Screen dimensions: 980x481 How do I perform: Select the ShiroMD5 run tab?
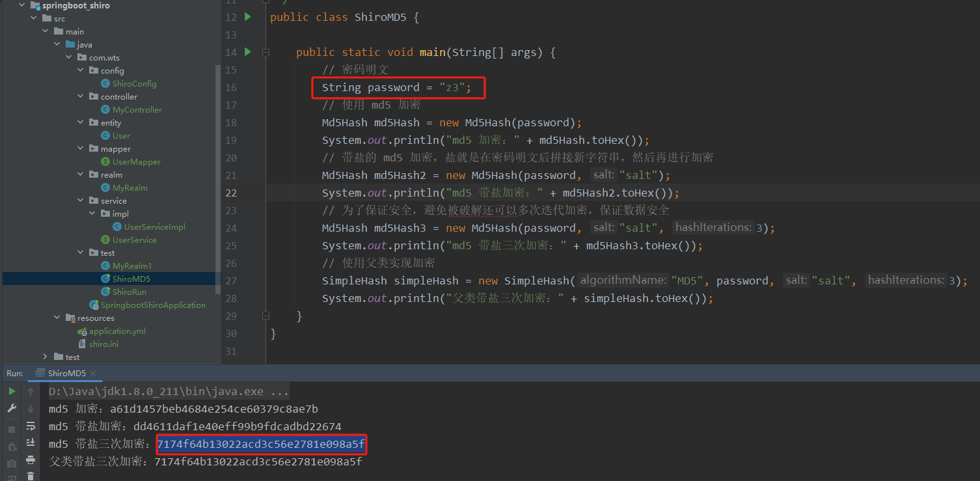66,374
